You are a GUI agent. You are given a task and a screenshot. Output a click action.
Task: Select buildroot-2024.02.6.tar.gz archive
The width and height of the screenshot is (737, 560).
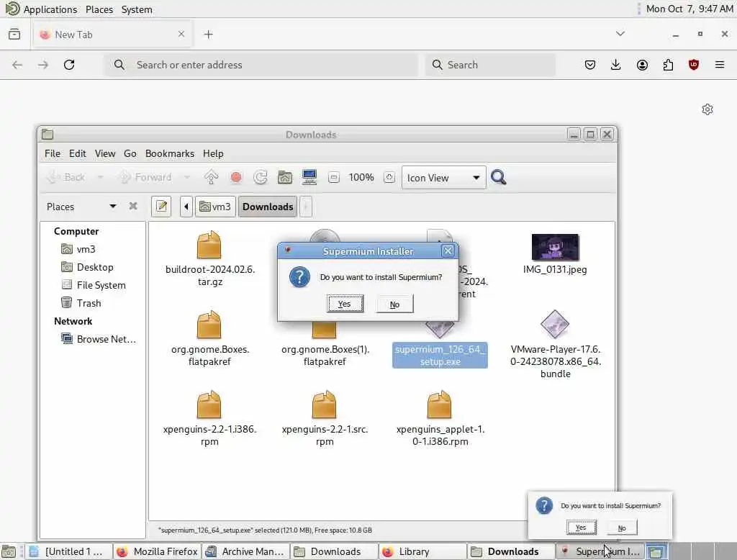(209, 259)
